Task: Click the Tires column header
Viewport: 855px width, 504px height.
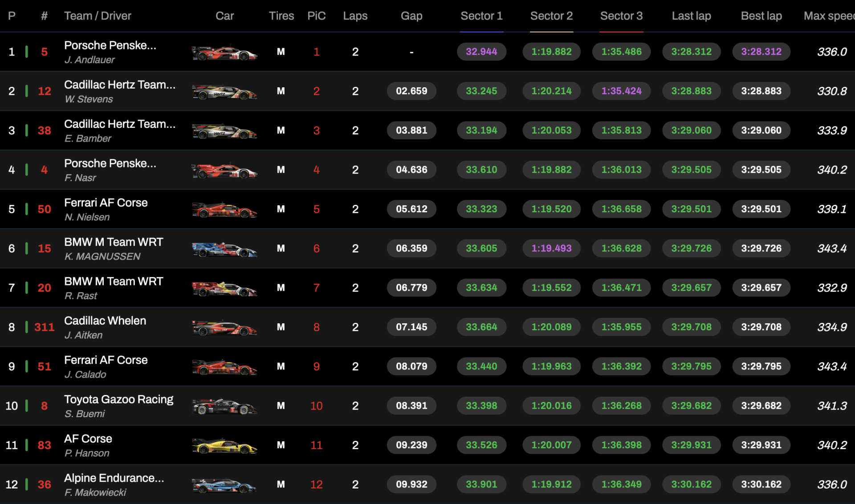Action: pos(281,16)
